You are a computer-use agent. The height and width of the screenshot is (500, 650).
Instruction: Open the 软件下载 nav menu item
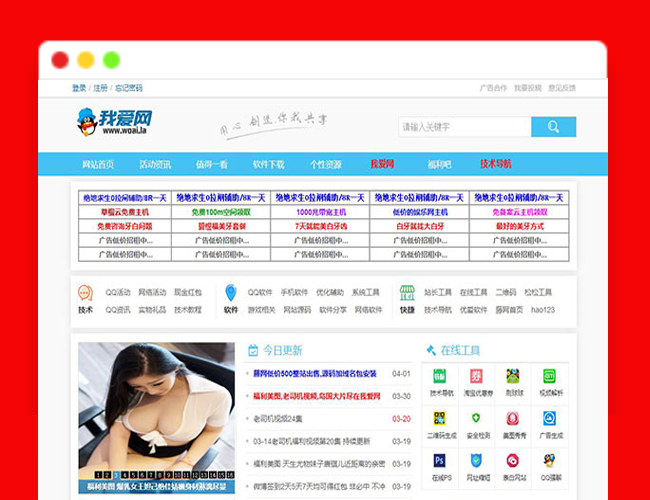[269, 164]
